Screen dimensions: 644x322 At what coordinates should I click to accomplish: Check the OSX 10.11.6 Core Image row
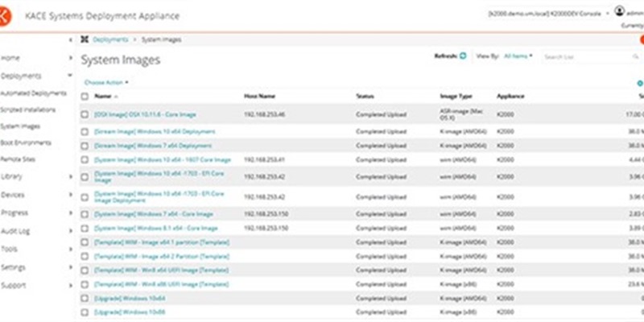[x=85, y=114]
